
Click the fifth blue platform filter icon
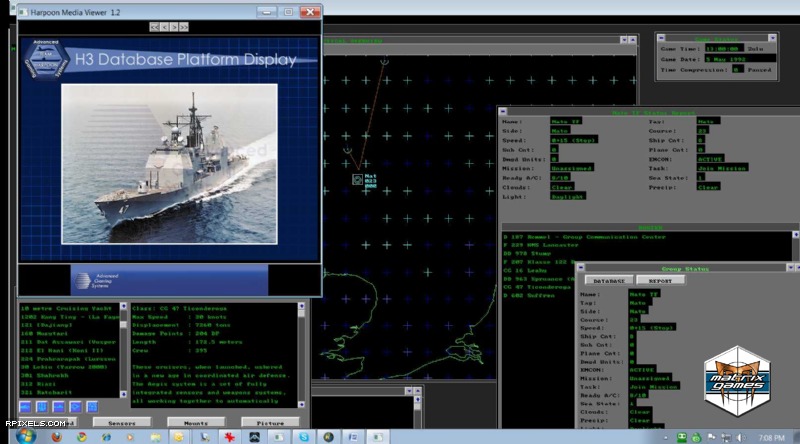(x=91, y=407)
